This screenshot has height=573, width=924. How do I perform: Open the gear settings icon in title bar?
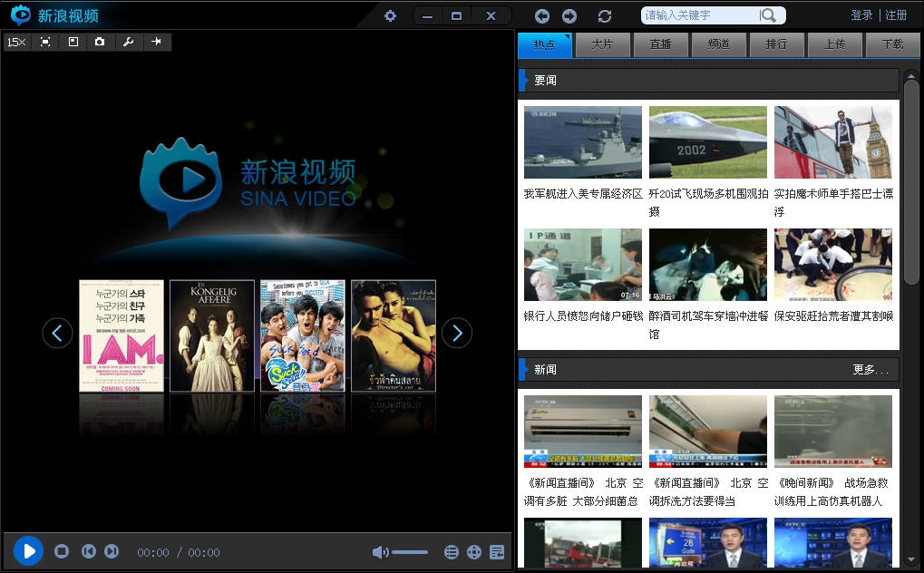point(390,15)
